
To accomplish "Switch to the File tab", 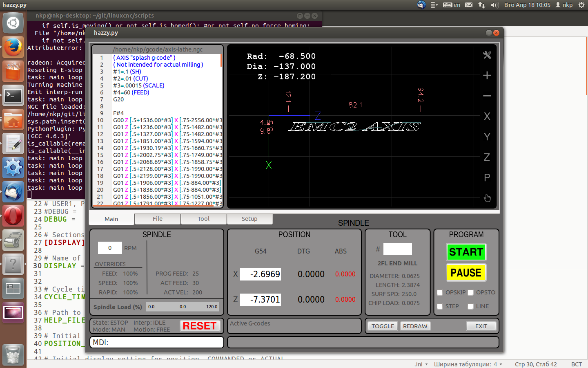I will tap(158, 219).
